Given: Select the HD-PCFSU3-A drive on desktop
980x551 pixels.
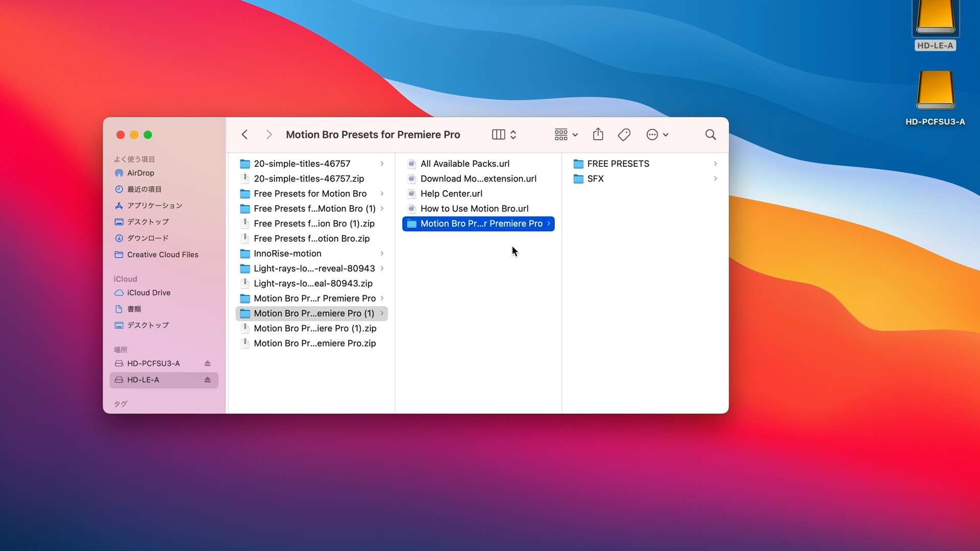Looking at the screenshot, I should [935, 98].
